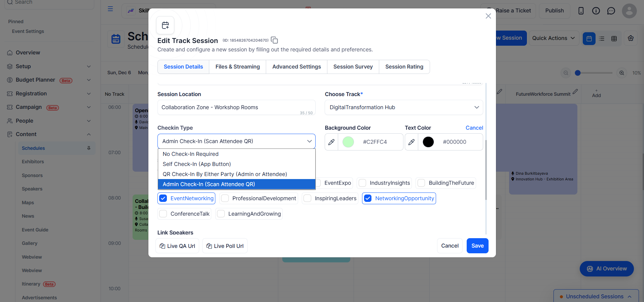Select QR Check-In By Either Party option
644x302 pixels.
pos(236,174)
